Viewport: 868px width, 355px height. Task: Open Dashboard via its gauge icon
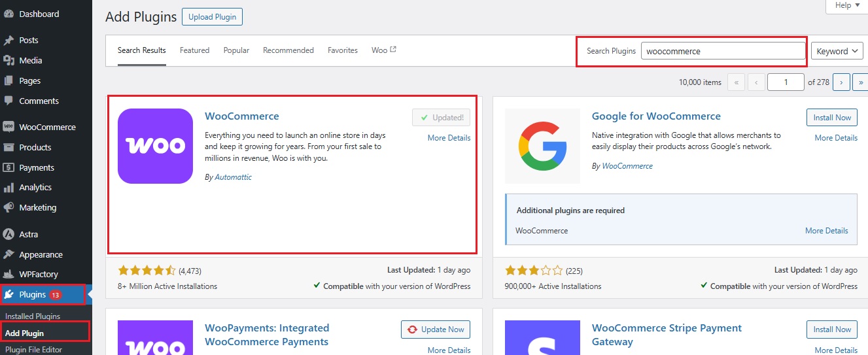pyautogui.click(x=9, y=14)
